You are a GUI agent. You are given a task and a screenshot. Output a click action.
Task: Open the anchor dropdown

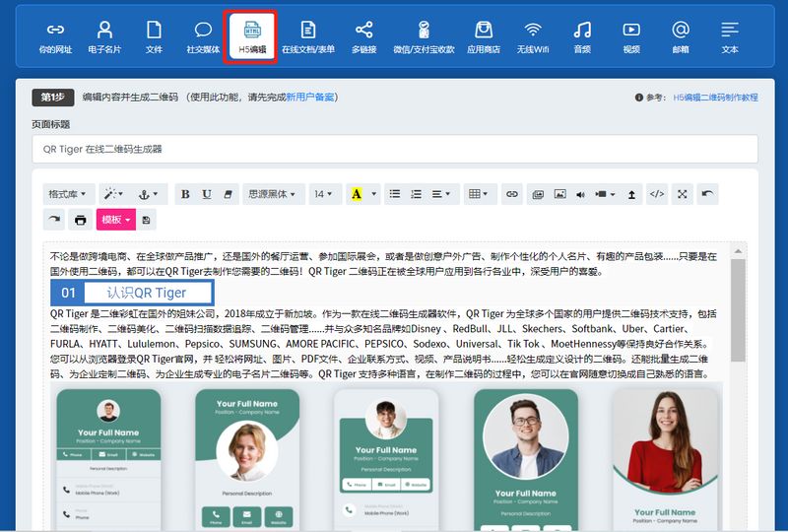(149, 194)
